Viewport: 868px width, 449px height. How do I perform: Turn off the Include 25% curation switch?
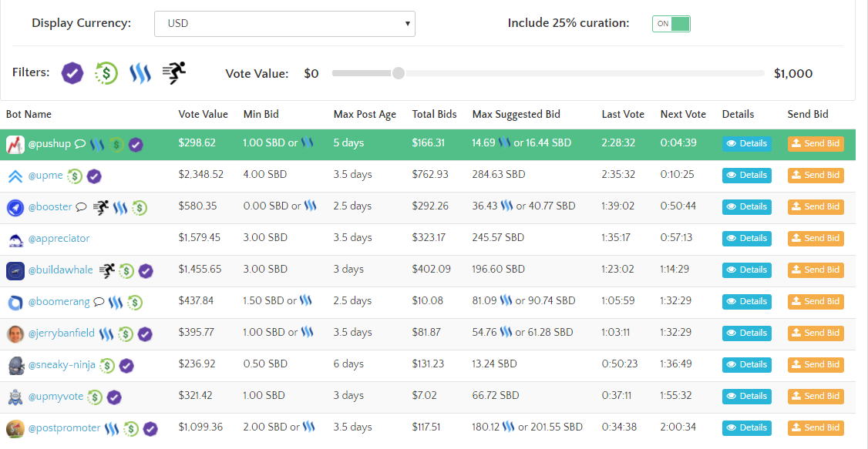pyautogui.click(x=671, y=24)
